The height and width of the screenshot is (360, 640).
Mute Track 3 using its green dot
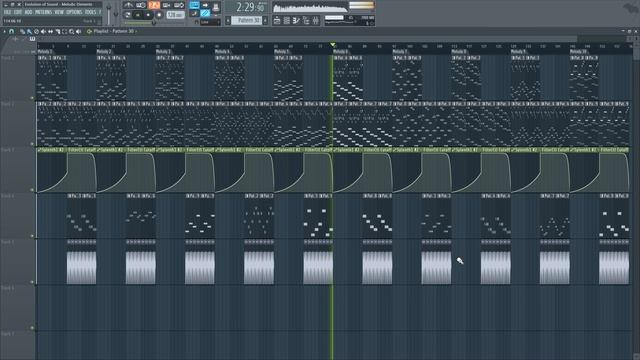(x=32, y=190)
